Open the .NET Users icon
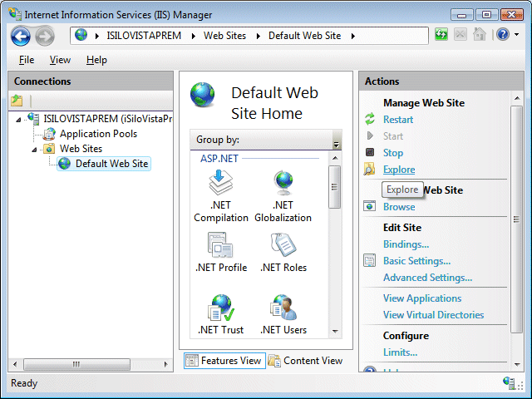Viewport: 532px width, 399px height. pos(283,308)
